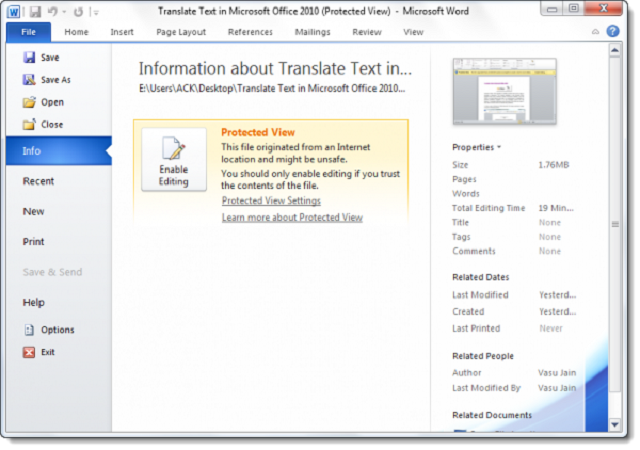Click the scrollbar down arrow

(615, 425)
